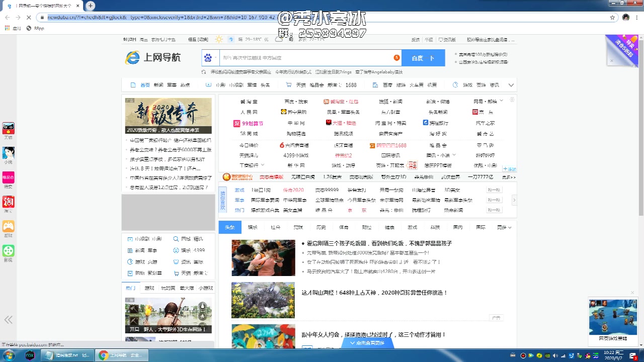This screenshot has height=362, width=644.
Task: Expand the navigation bar chevron on the right
Action: (511, 85)
